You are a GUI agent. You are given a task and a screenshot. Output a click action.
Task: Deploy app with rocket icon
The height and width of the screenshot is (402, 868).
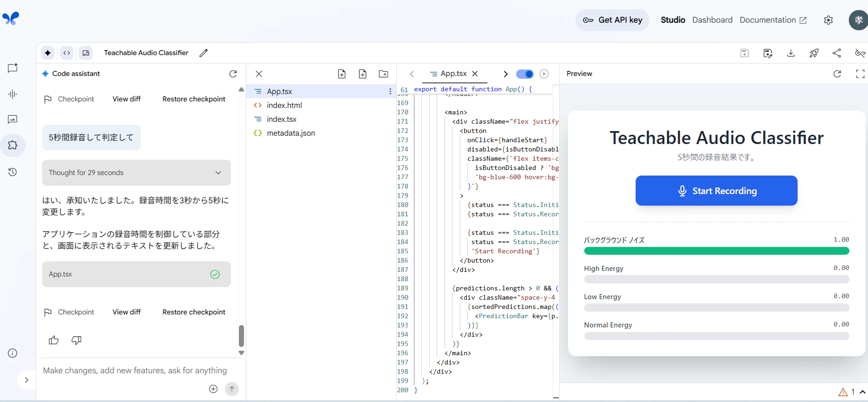(814, 53)
